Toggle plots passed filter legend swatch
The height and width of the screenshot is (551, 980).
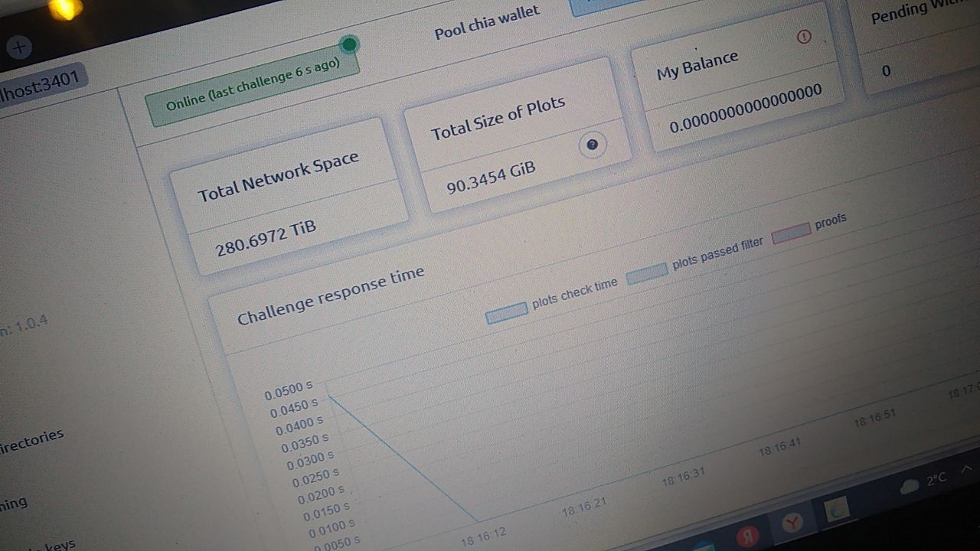[647, 274]
